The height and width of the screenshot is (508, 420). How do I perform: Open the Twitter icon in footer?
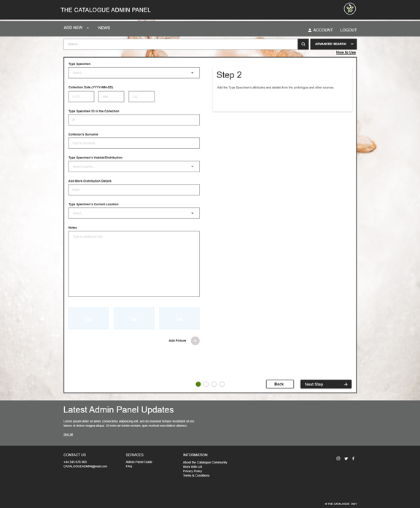(346, 458)
